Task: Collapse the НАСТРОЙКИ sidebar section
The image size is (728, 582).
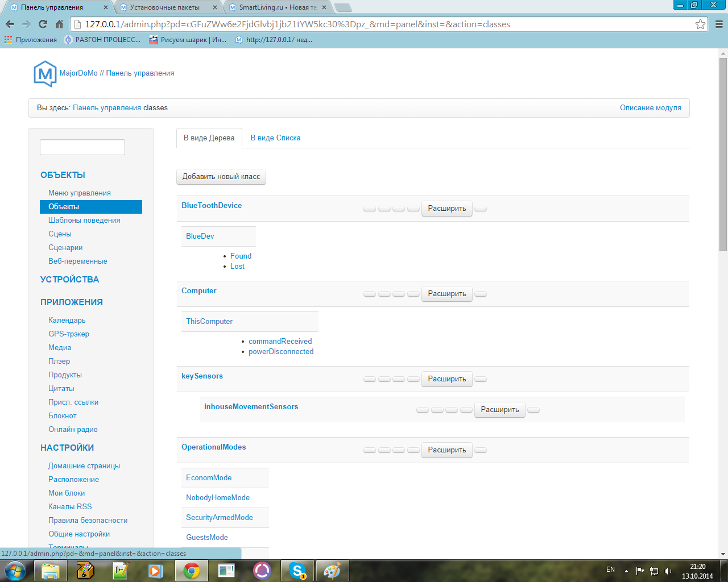Action: 67,448
